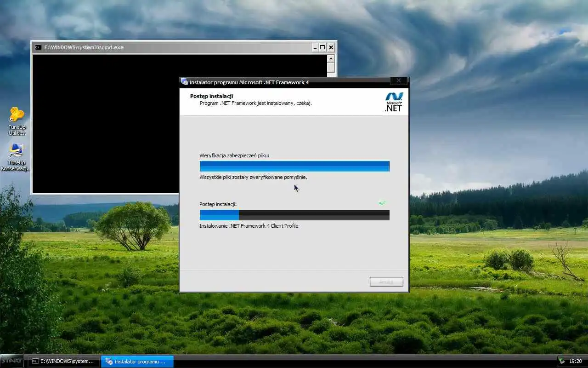Close the .NET Framework 4 installer window
This screenshot has width=588, height=368.
click(399, 80)
